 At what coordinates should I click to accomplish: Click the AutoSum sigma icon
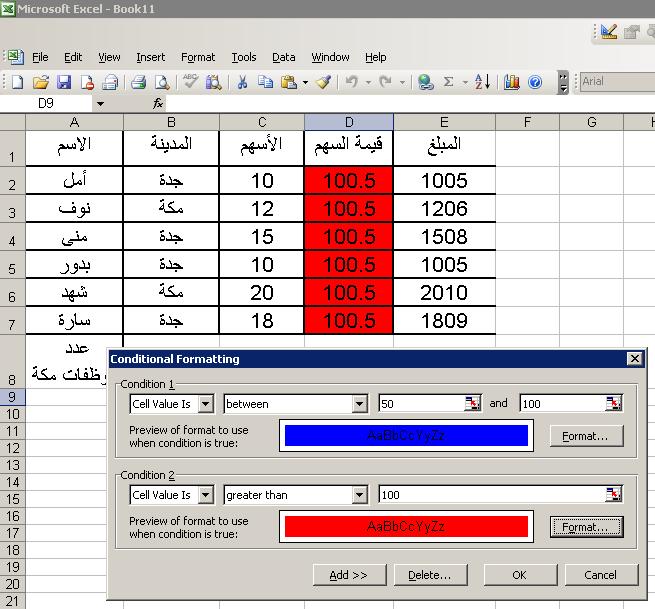448,82
